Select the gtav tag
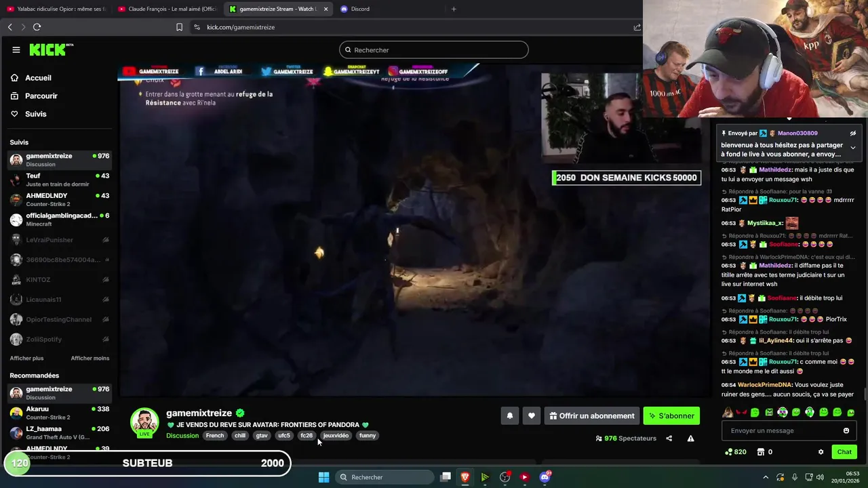The height and width of the screenshot is (488, 868). point(262,436)
